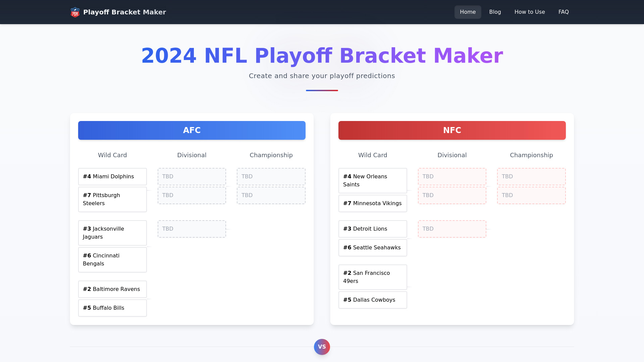This screenshot has width=644, height=362.
Task: Click the VS battle icon at bottom center
Action: (x=322, y=347)
